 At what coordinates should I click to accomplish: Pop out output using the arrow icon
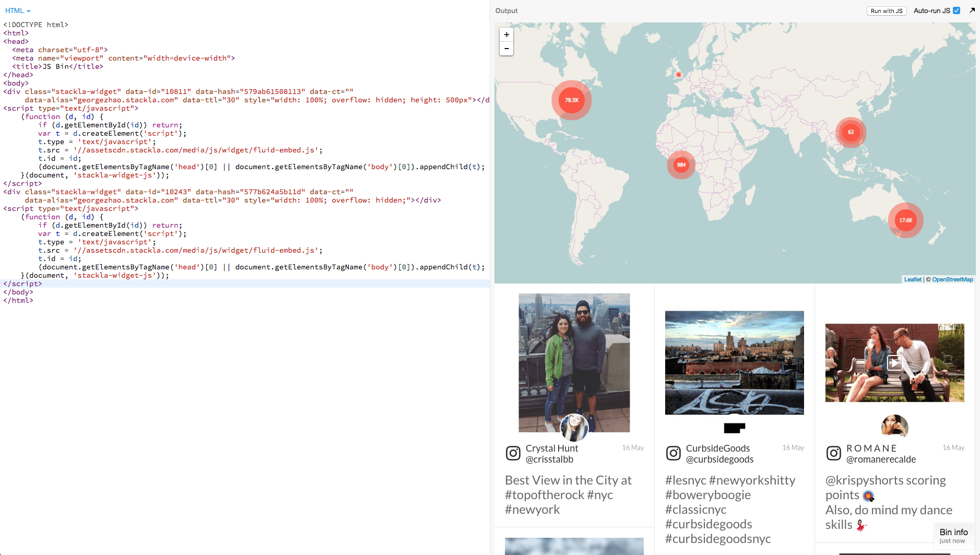tap(972, 10)
